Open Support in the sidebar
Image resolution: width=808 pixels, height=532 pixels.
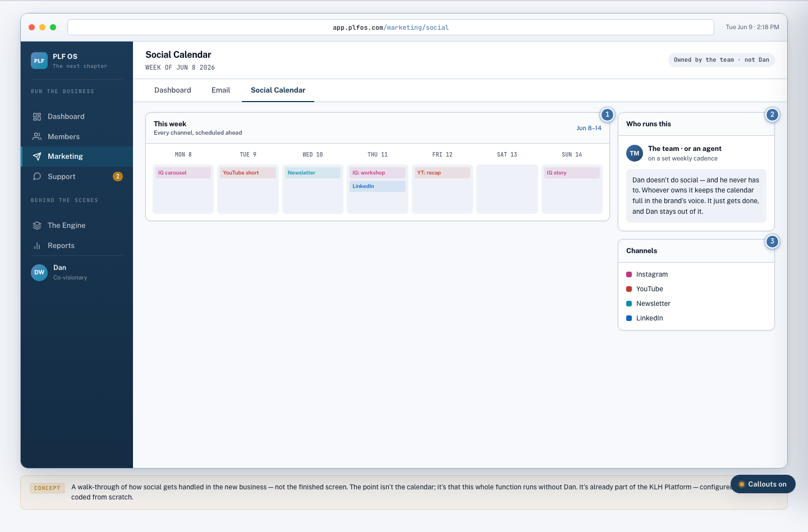point(61,176)
